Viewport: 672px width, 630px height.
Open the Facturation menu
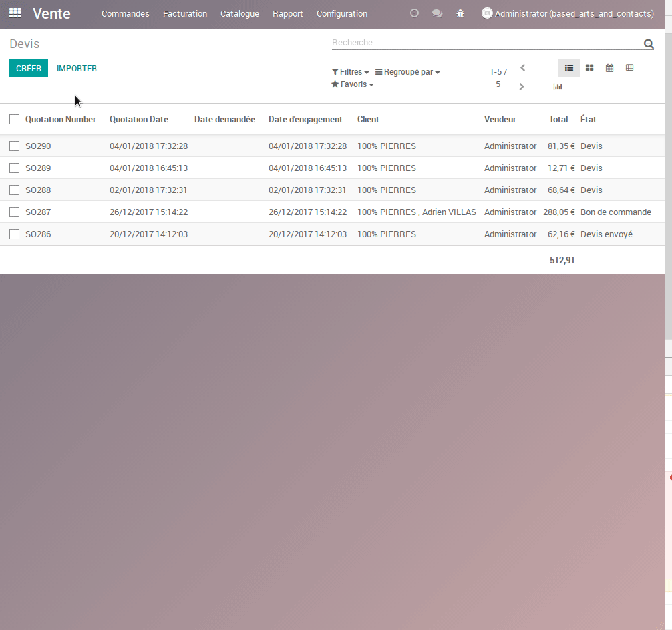(184, 13)
